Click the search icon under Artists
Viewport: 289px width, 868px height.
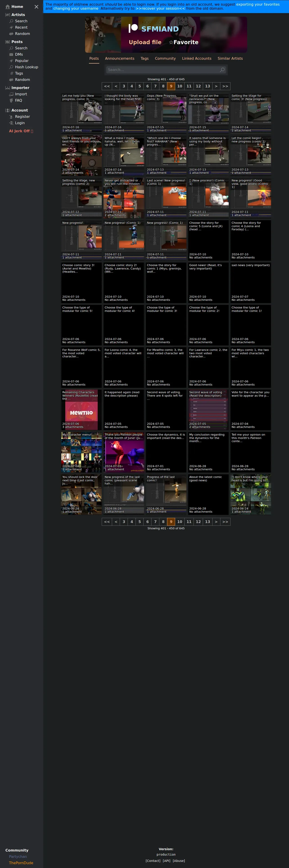(x=11, y=21)
